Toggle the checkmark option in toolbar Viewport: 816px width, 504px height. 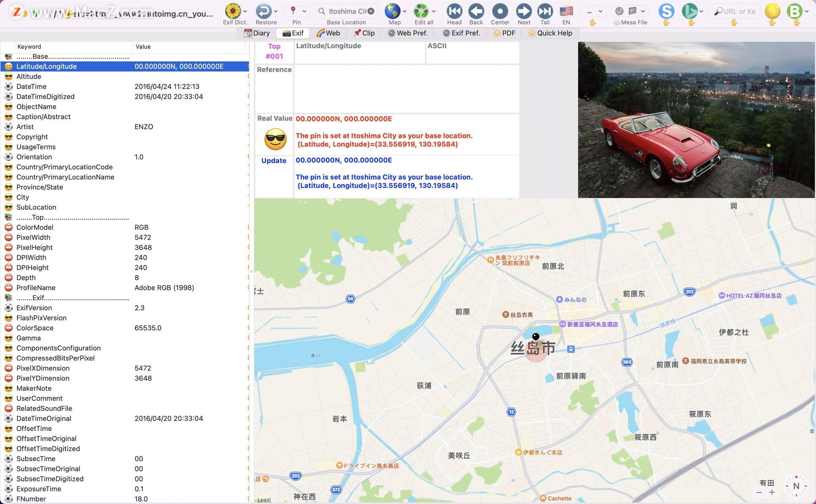(x=619, y=11)
